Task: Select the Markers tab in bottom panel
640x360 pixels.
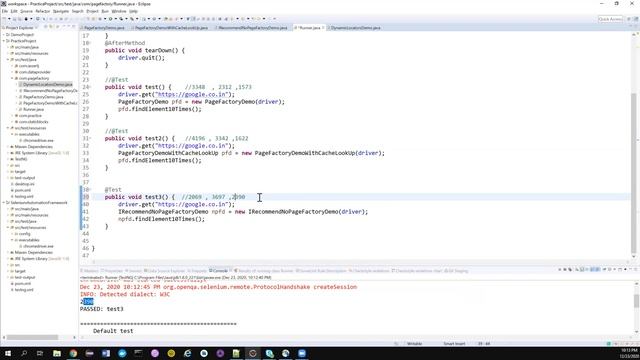Action: coord(90,271)
